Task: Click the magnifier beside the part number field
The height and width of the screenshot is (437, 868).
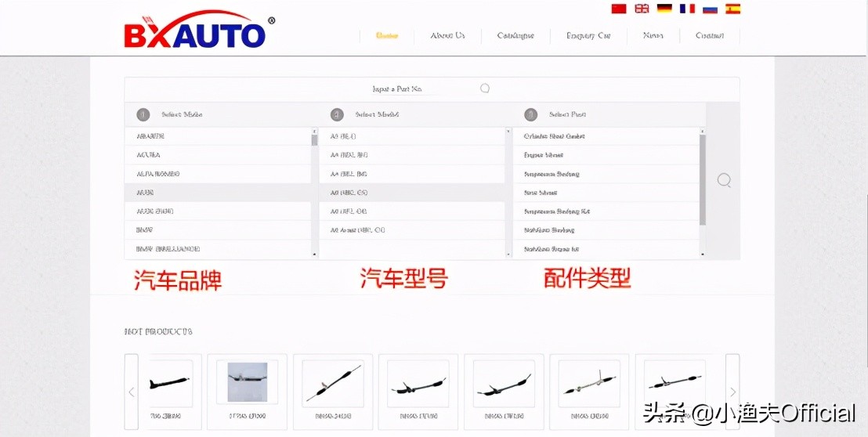Action: (485, 88)
